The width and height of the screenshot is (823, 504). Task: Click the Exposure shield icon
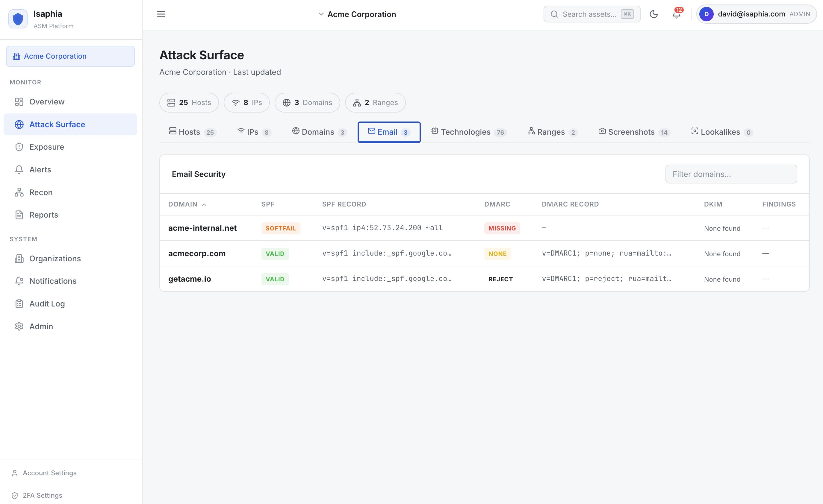coord(19,147)
